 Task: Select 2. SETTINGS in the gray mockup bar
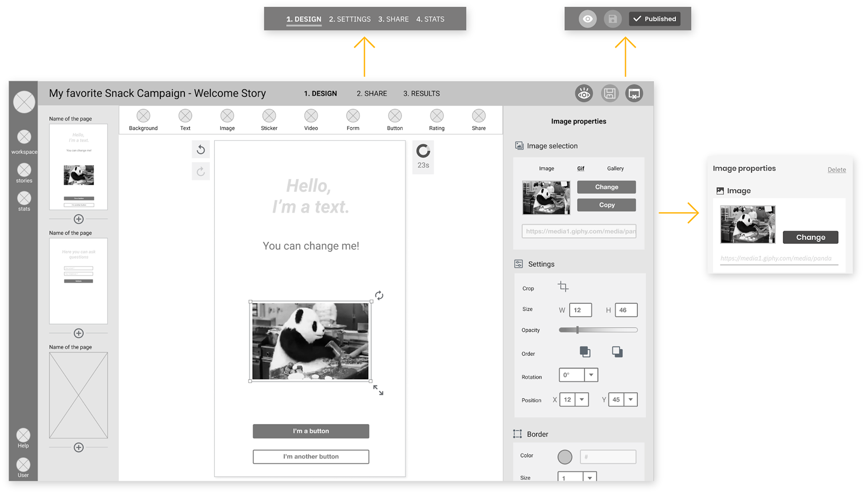[350, 19]
